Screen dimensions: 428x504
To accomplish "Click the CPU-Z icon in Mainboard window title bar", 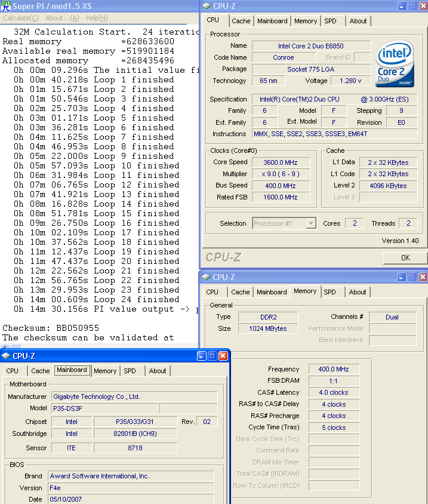I will click(6, 356).
